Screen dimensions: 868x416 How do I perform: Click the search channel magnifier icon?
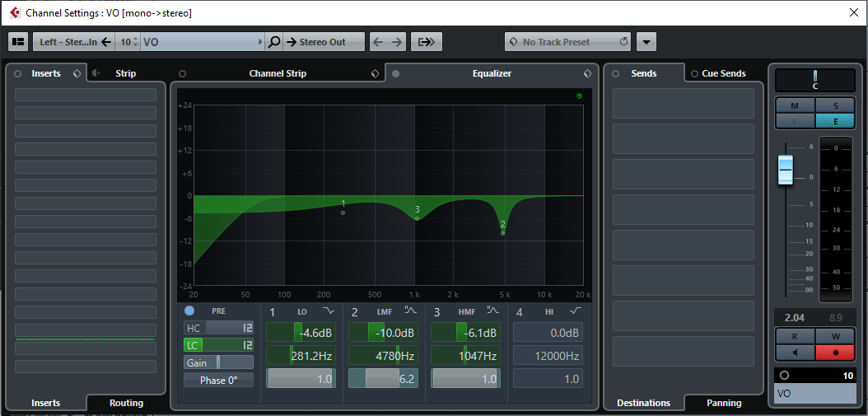point(274,41)
